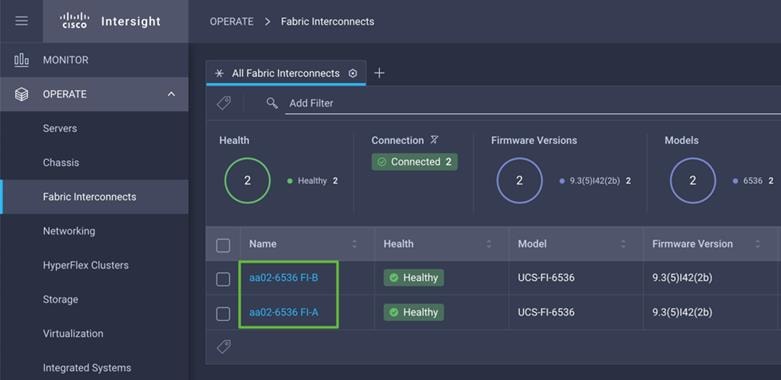Click the tag icon below the table
Image resolution: width=781 pixels, height=380 pixels.
point(224,347)
